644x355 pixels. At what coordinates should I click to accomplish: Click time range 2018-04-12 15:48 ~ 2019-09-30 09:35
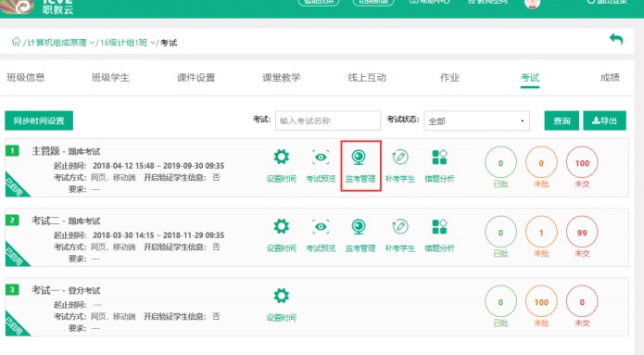158,166
